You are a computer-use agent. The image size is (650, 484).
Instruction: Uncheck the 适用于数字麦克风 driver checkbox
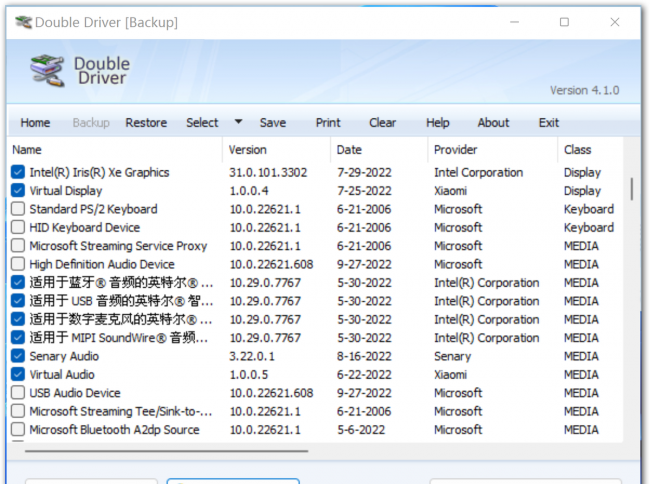point(18,319)
